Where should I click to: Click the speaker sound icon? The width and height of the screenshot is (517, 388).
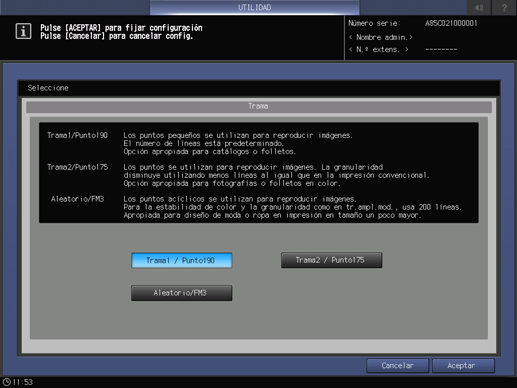[479, 7]
